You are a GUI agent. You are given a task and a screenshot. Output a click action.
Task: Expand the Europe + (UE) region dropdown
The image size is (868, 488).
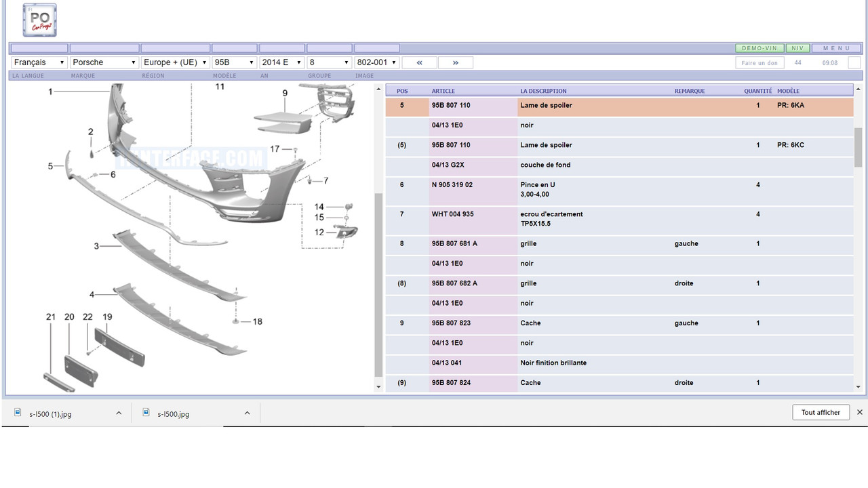(x=176, y=62)
